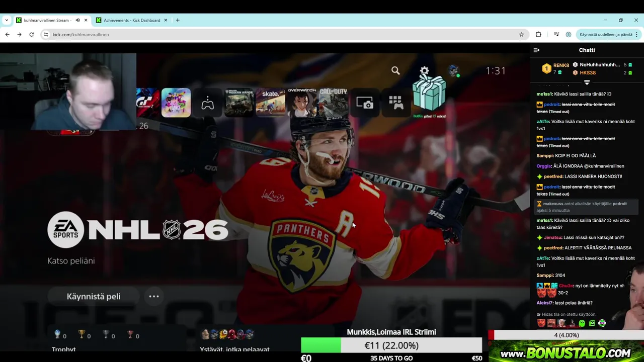The width and height of the screenshot is (644, 362).
Task: Expand the tab search dropdown arrow
Action: coord(7,20)
